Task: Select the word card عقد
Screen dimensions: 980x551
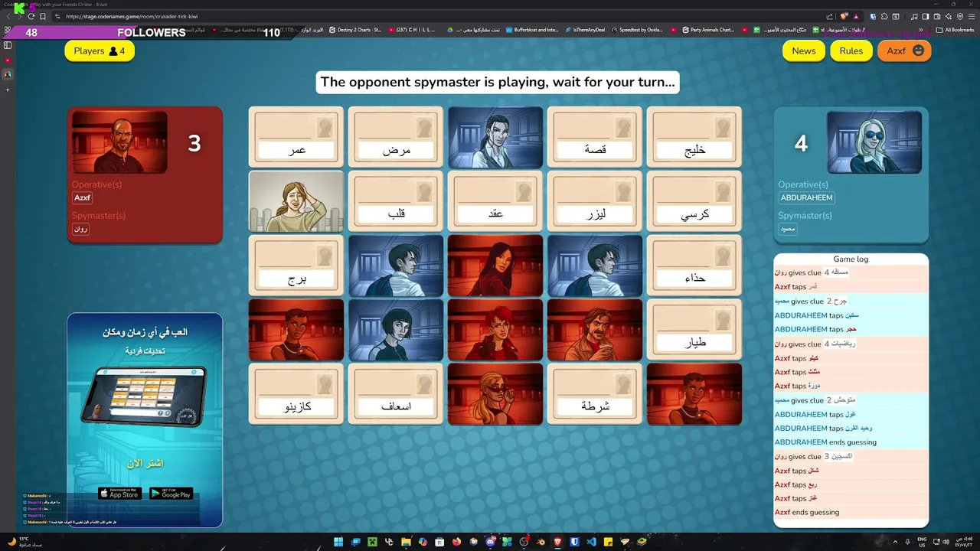Action: pyautogui.click(x=495, y=201)
